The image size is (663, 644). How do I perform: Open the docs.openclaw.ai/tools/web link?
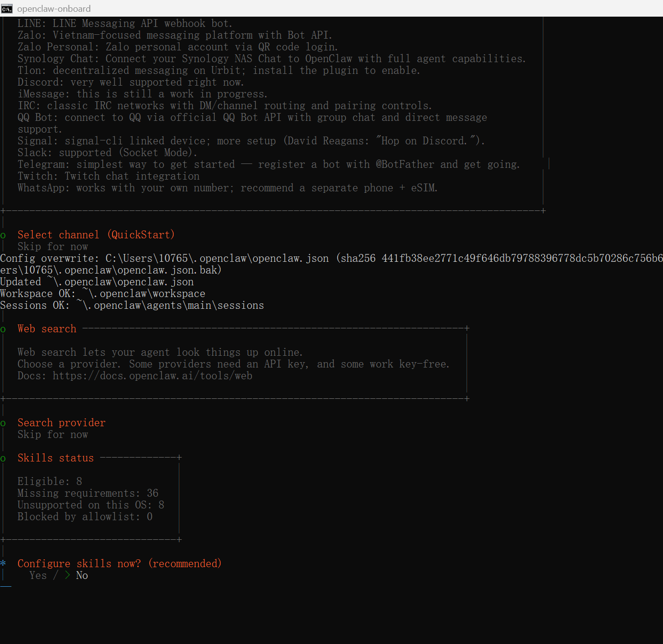point(153,376)
